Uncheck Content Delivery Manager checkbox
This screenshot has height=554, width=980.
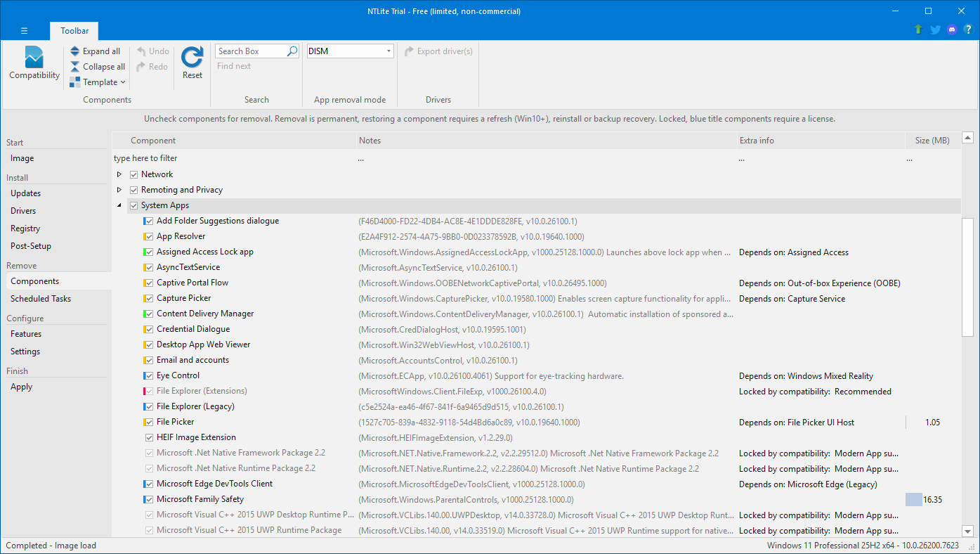click(149, 314)
